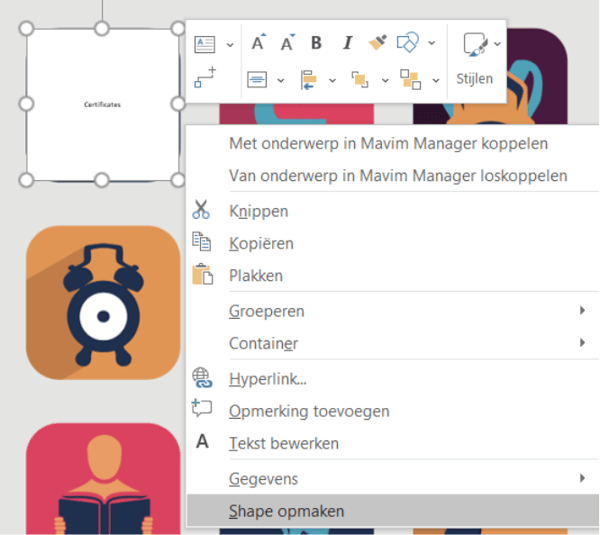Viewport: 600px width, 535px height.
Task: Click the change shape icon
Action: pyautogui.click(x=407, y=43)
